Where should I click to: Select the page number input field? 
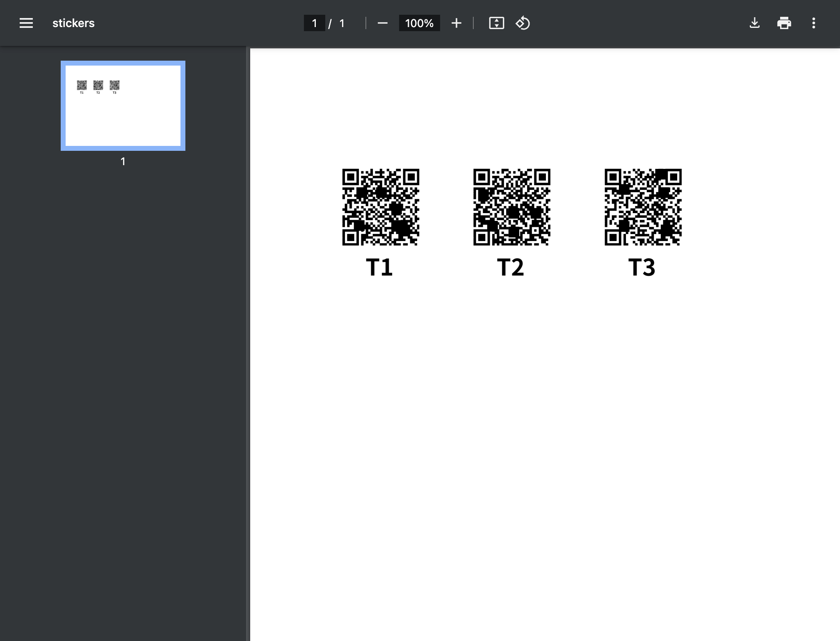[314, 23]
